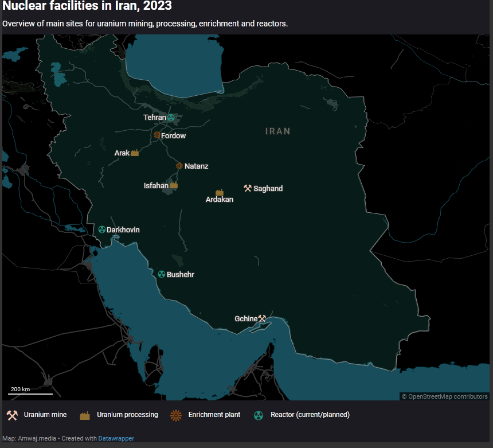Open the Datawrapper link
The image size is (493, 448).
116,438
